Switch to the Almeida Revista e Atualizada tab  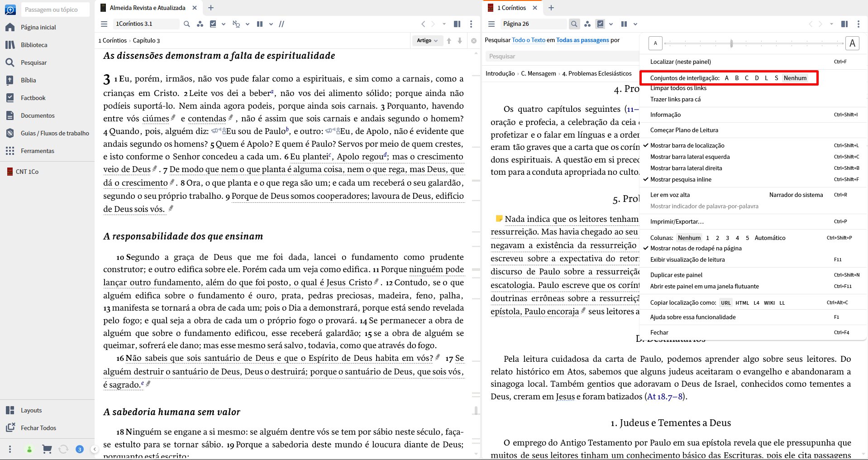[148, 8]
